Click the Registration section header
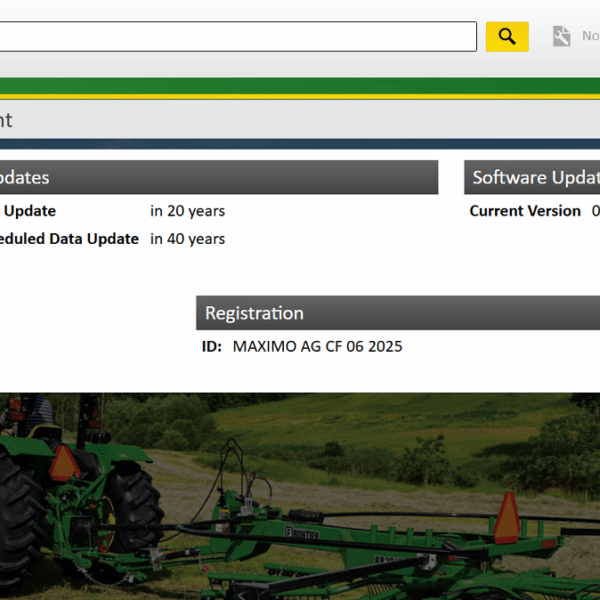 398,313
